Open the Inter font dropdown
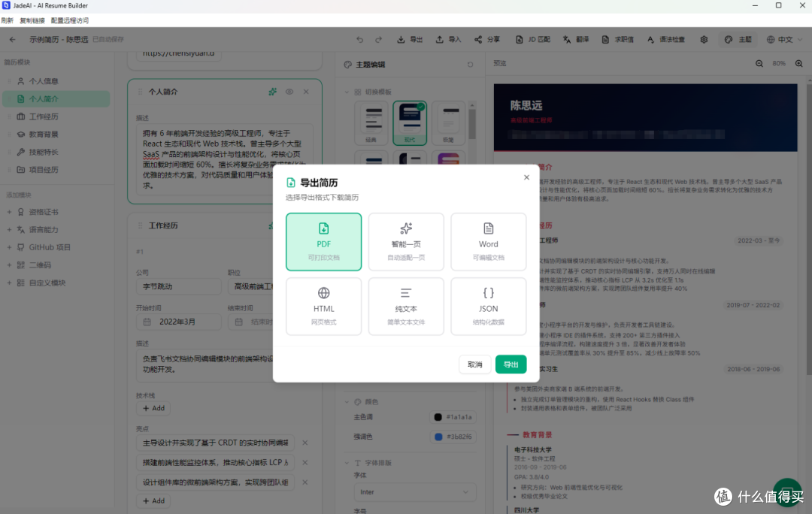812x514 pixels. [415, 491]
